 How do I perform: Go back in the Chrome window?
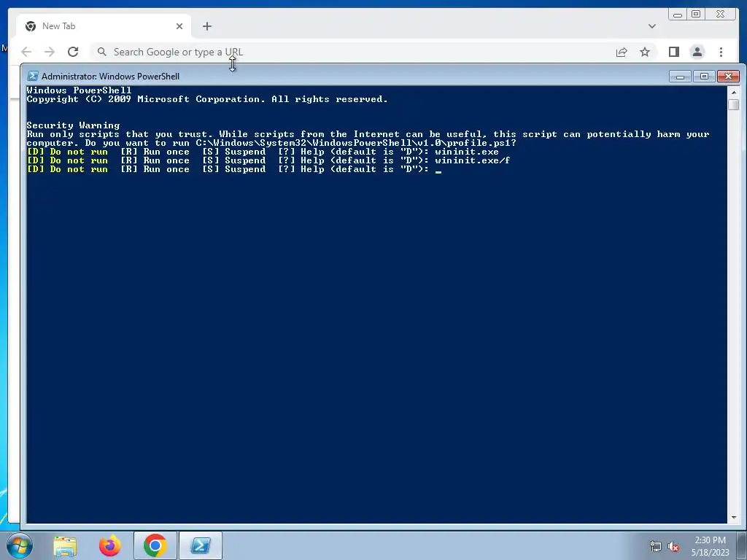[x=27, y=52]
